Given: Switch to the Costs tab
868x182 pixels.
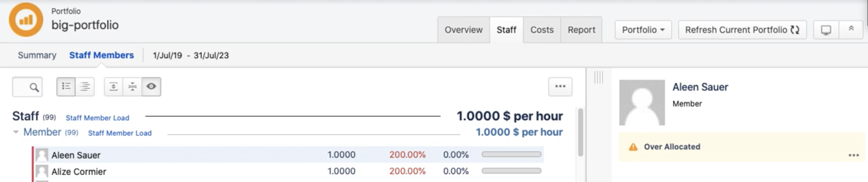Looking at the screenshot, I should coord(542,30).
